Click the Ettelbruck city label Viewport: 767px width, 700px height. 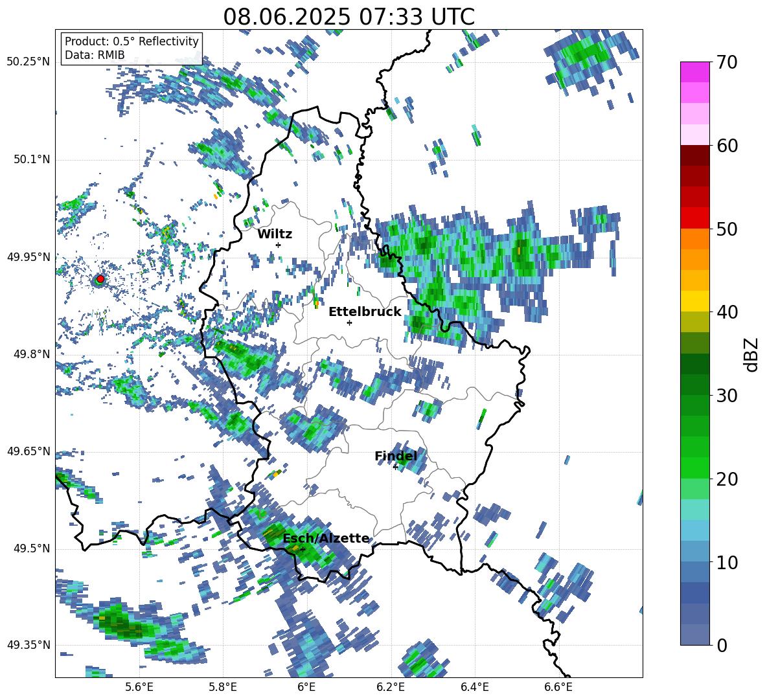[365, 312]
